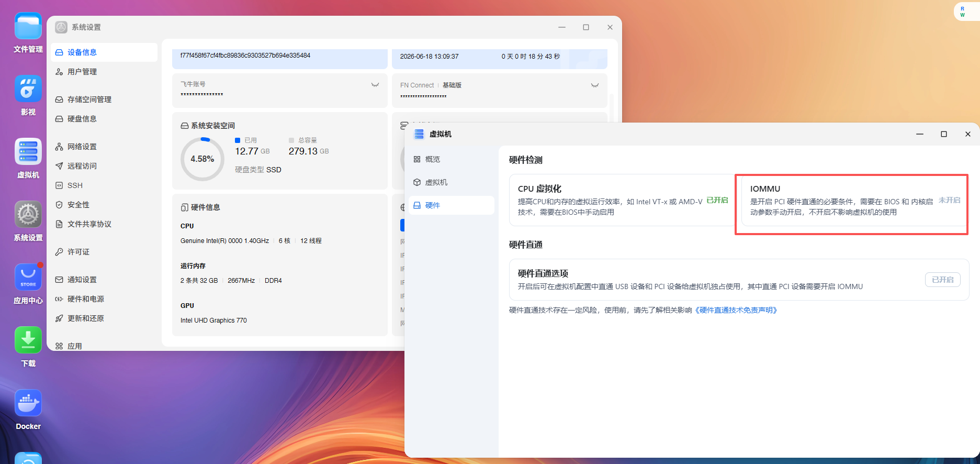The width and height of the screenshot is (980, 464).
Task: Open the SSH settings page
Action: click(x=104, y=185)
